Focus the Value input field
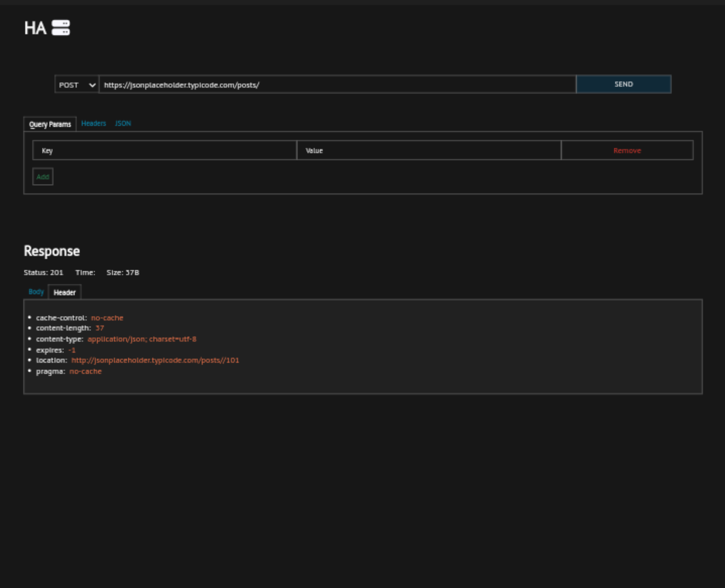Image resolution: width=725 pixels, height=588 pixels. click(428, 150)
